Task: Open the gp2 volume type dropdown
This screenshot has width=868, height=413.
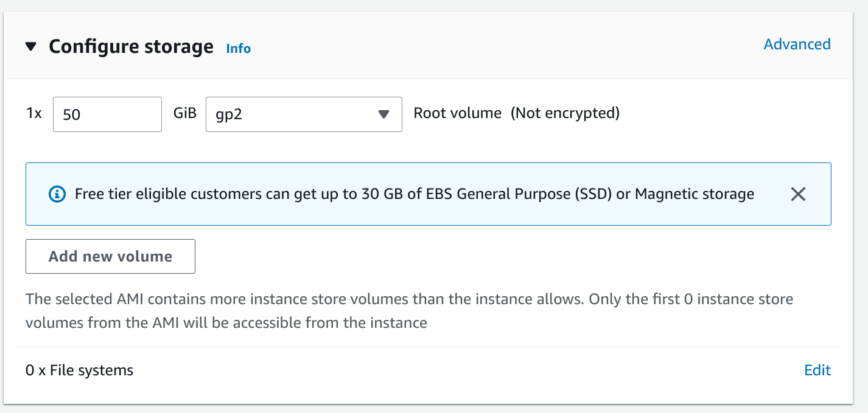Action: pyautogui.click(x=304, y=114)
